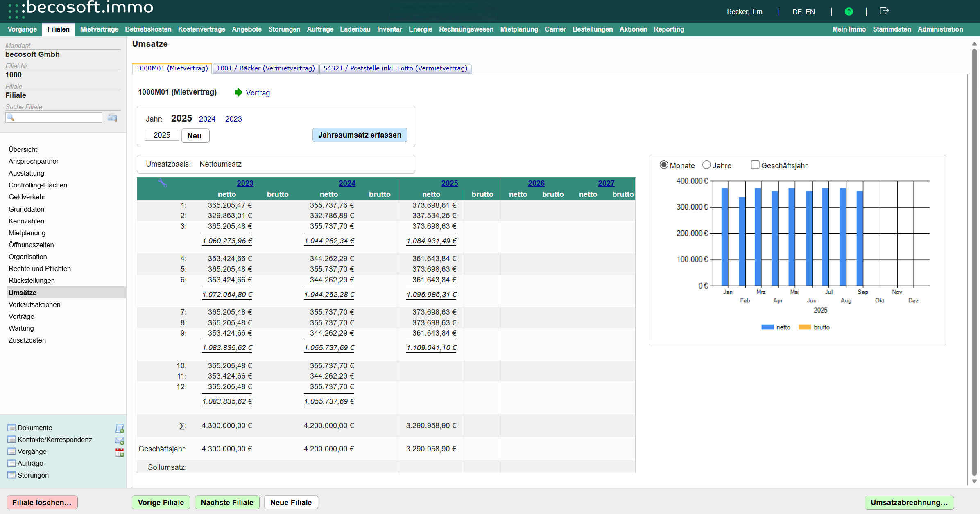Click the wrench icon in table header
Screen dimensions: 980x514
[163, 183]
